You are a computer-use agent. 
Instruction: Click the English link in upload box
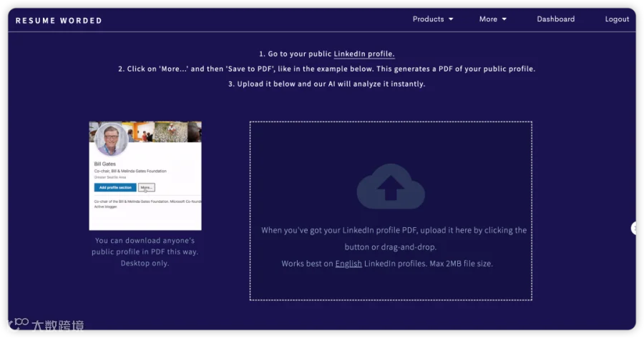(x=348, y=264)
